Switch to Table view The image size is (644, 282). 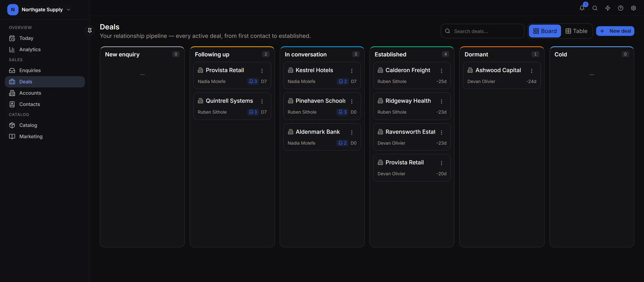coord(576,31)
